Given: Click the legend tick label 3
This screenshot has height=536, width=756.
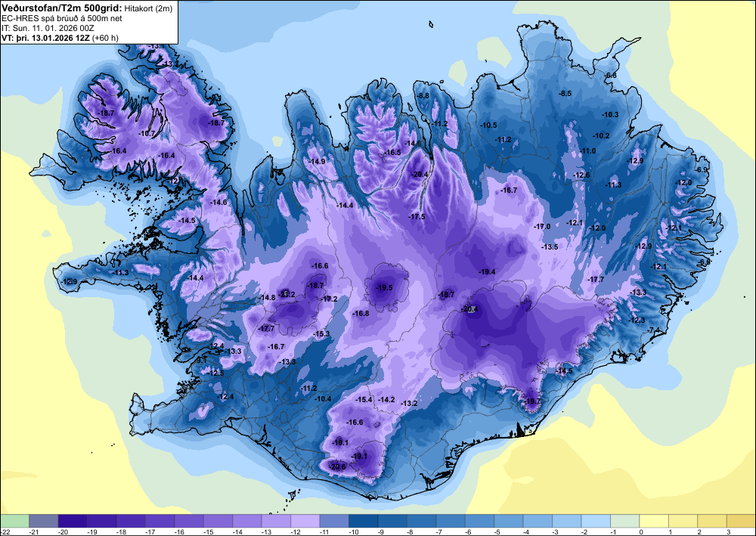Looking at the screenshot, I should (x=729, y=531).
